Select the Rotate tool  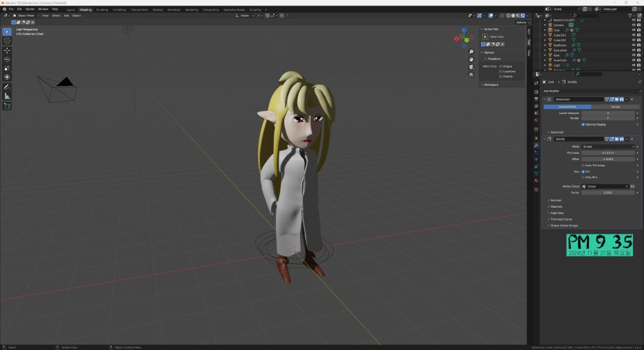[x=8, y=59]
